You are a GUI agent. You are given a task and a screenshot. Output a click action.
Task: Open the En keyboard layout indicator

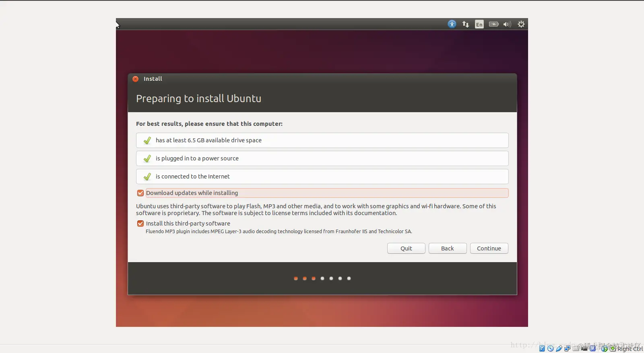(x=479, y=24)
